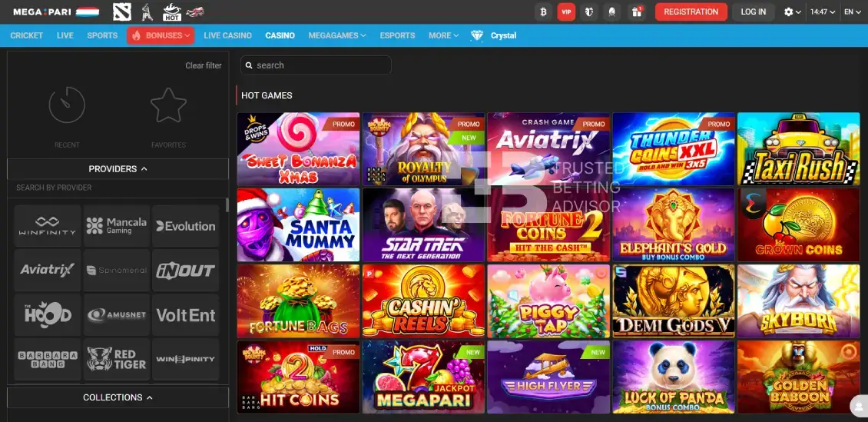The width and height of the screenshot is (868, 422).
Task: Filter by Mancala Gaming provider
Action: [x=116, y=226]
